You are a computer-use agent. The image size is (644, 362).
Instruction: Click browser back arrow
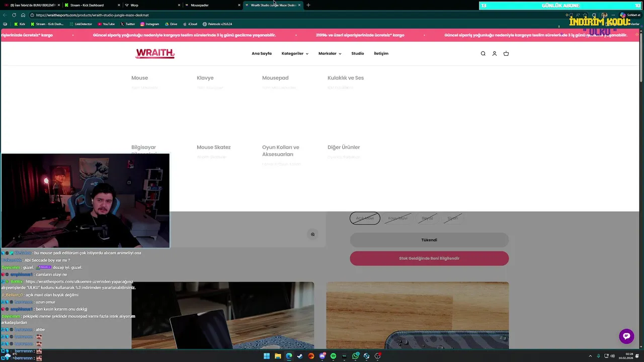5,15
